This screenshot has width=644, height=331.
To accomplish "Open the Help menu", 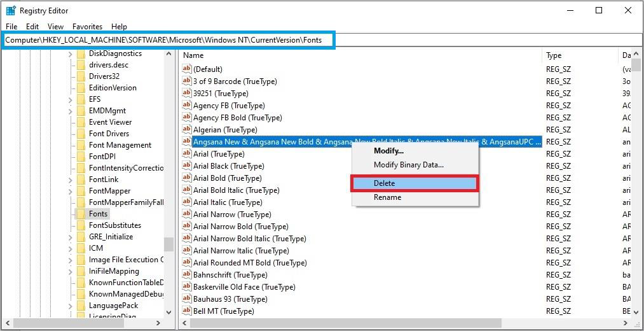I will 119,26.
